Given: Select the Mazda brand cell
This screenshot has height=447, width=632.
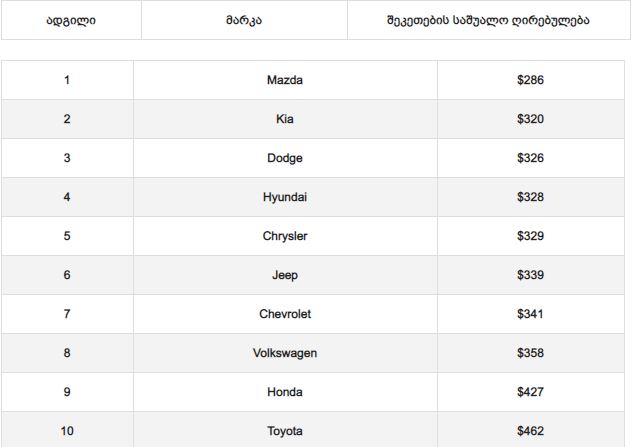Looking at the screenshot, I should (x=285, y=80).
